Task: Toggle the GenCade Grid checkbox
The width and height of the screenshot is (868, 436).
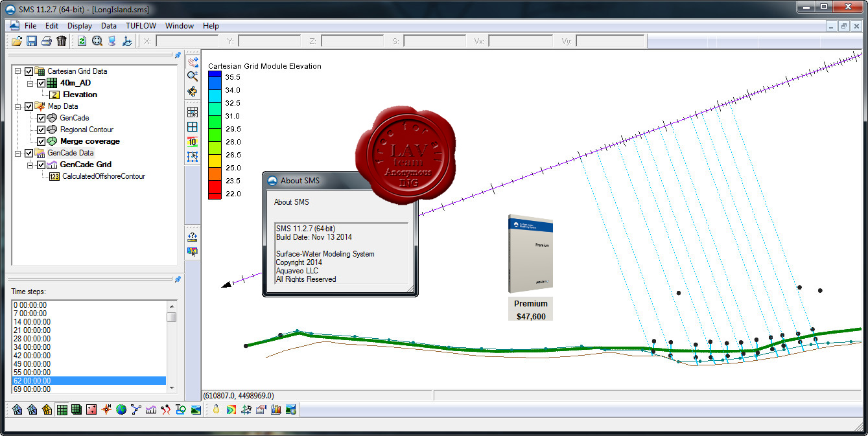Action: pos(41,165)
